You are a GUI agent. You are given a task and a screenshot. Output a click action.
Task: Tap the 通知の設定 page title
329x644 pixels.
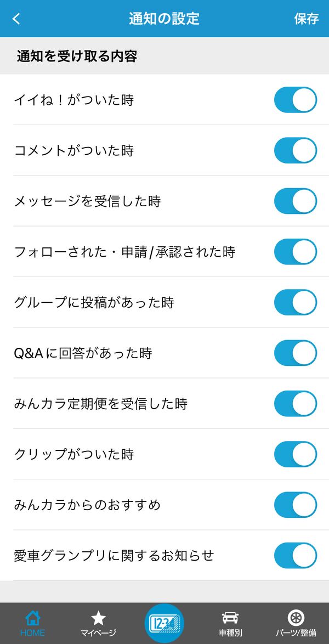(164, 19)
